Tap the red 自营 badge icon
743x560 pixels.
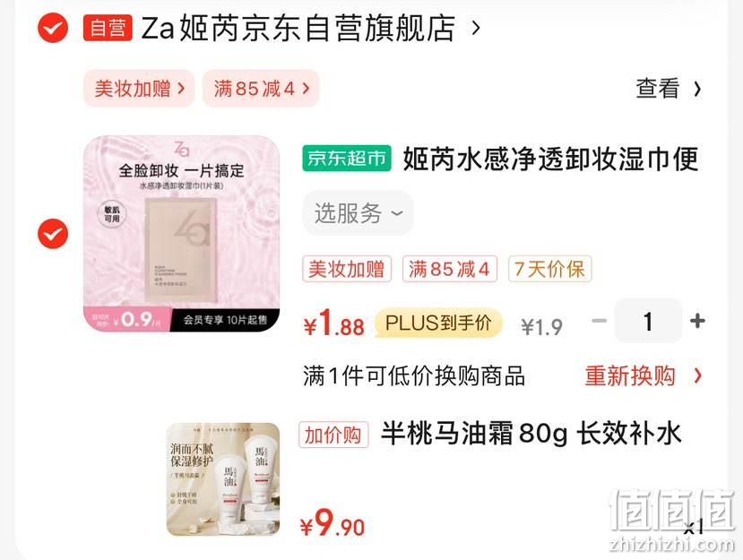(108, 28)
